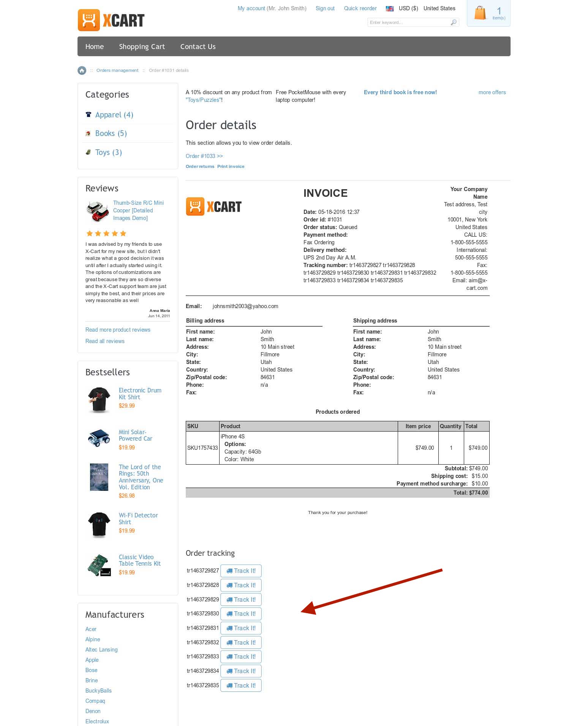Open the Apple manufacturer link
Screen dimensions: 588x726
pos(92,660)
